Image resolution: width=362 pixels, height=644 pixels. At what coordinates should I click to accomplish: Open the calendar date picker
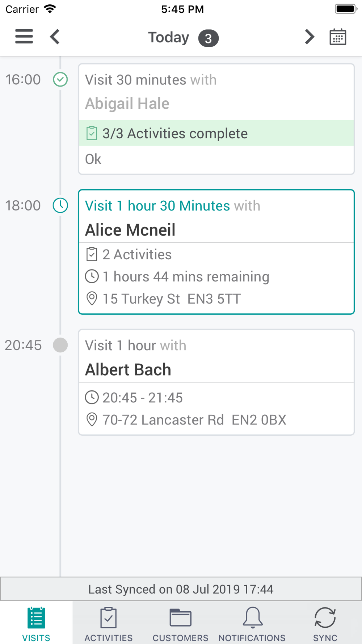(x=338, y=37)
